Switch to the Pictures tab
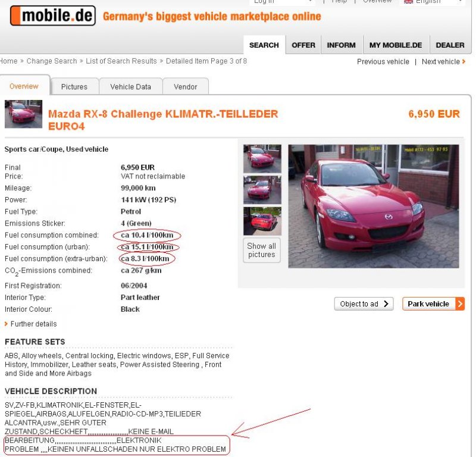The image size is (476, 457). point(74,87)
